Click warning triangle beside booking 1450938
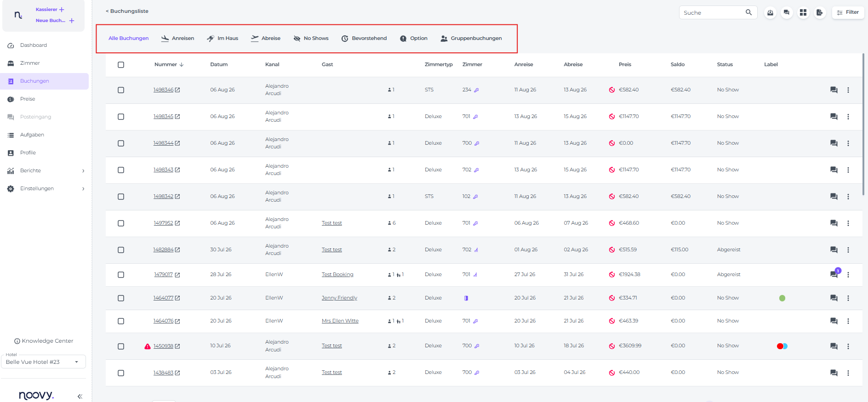868x402 pixels. coord(148,346)
